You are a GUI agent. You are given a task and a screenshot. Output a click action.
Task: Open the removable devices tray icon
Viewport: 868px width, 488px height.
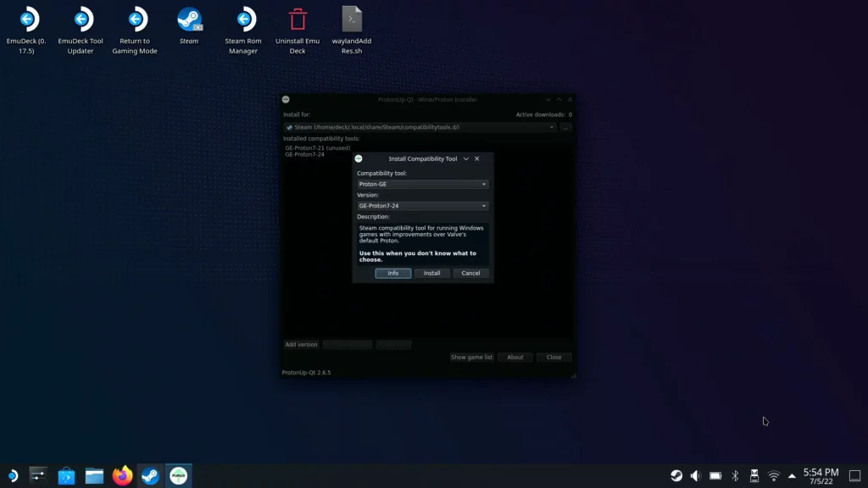(x=754, y=476)
